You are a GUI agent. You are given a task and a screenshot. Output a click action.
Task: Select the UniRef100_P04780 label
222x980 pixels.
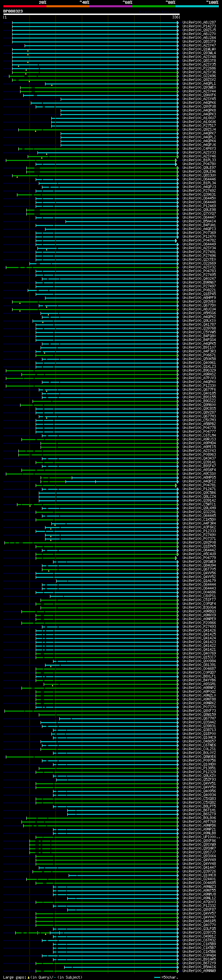pyautogui.click(x=199, y=164)
